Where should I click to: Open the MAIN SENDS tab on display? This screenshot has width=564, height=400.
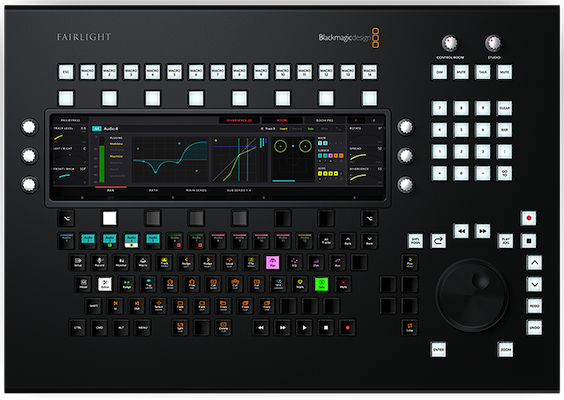click(x=196, y=190)
